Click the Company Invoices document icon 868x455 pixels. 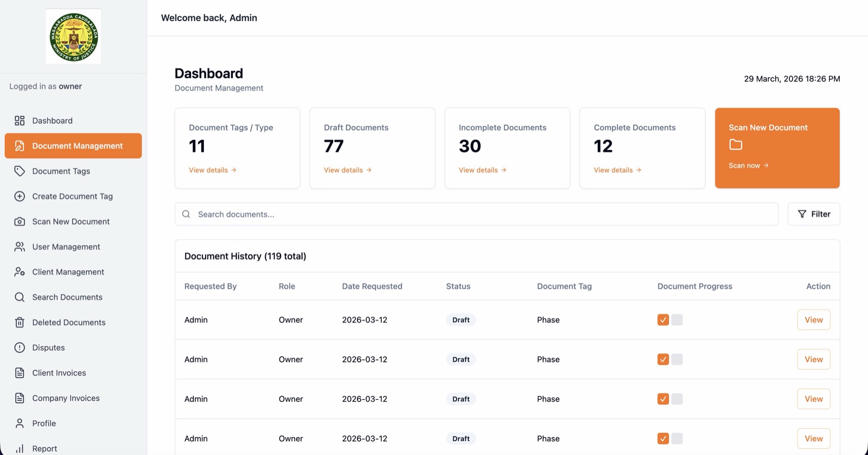(x=20, y=398)
